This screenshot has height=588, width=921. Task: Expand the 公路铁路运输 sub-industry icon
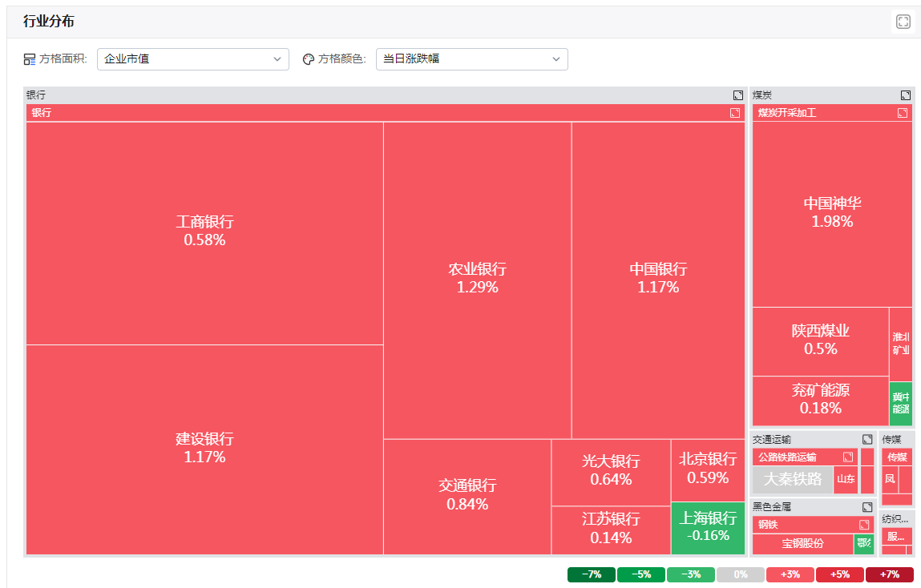click(848, 457)
